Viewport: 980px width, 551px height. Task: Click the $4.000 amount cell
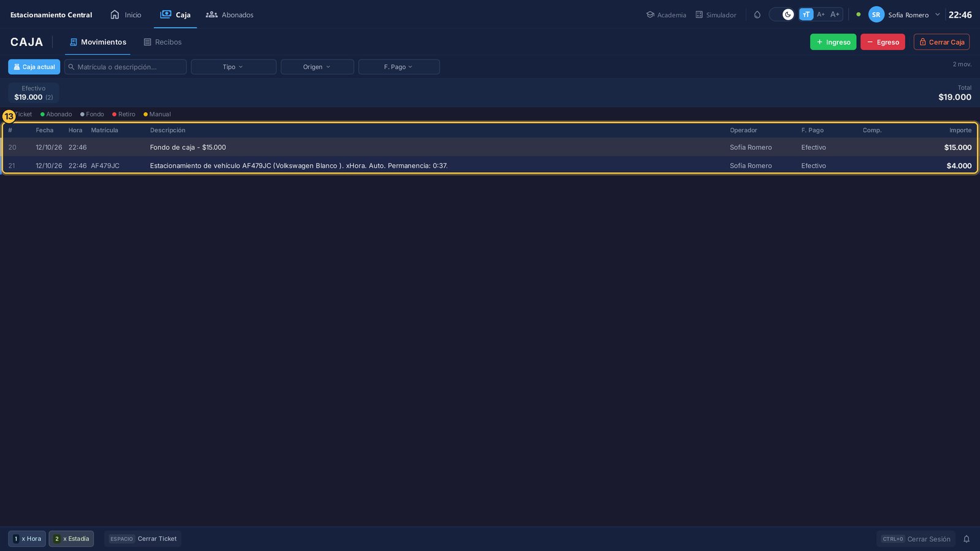coord(959,166)
